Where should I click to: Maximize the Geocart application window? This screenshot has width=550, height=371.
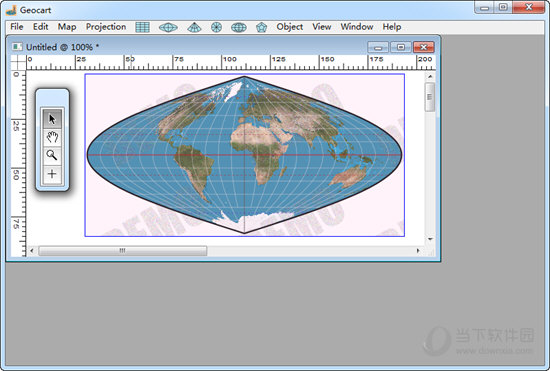[503, 7]
